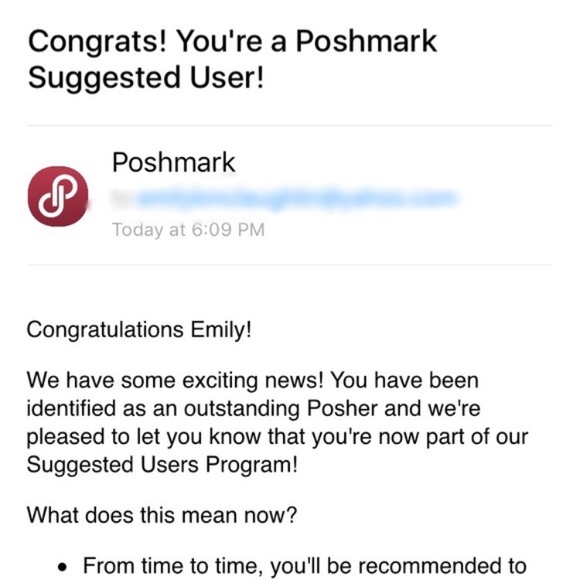Select the 'Congratulations Emily!' greeting text
This screenshot has height=580, width=580.
(x=139, y=330)
